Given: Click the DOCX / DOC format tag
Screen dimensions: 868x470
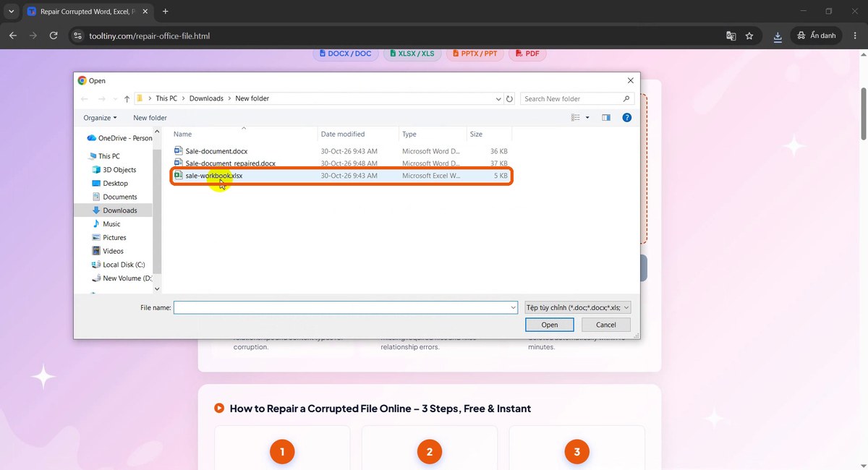Looking at the screenshot, I should [346, 54].
